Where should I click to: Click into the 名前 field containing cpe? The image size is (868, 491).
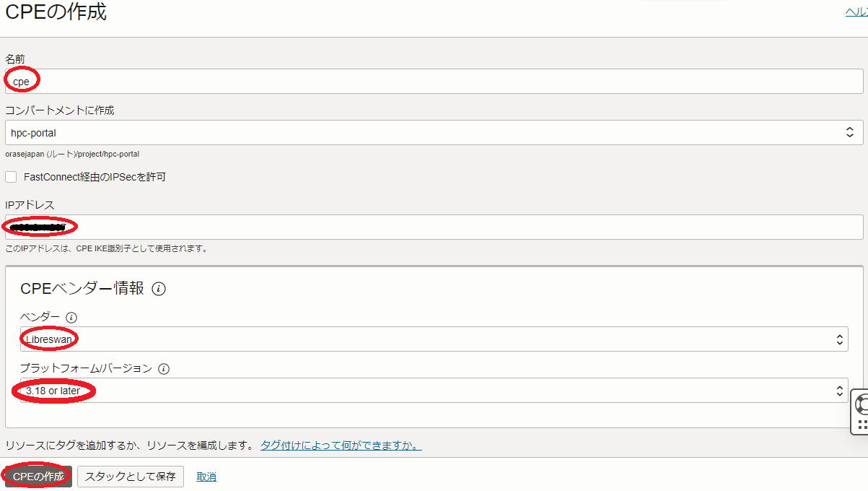(x=434, y=82)
